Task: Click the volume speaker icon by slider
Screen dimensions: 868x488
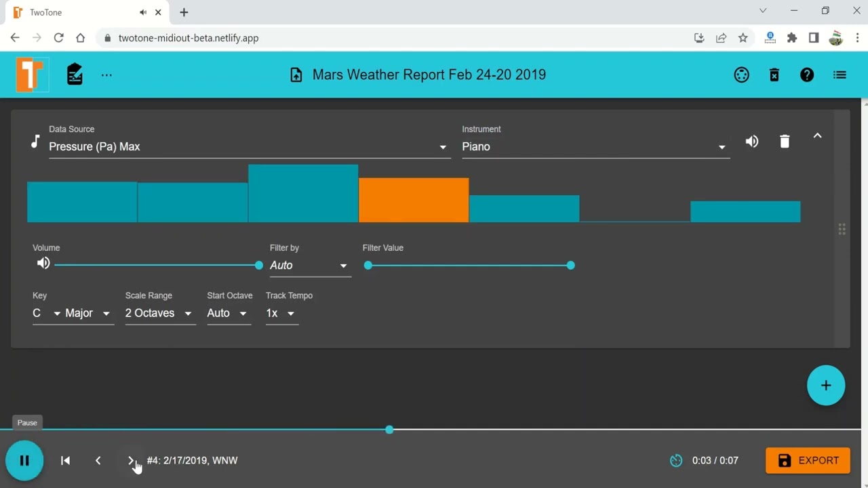Action: (43, 263)
